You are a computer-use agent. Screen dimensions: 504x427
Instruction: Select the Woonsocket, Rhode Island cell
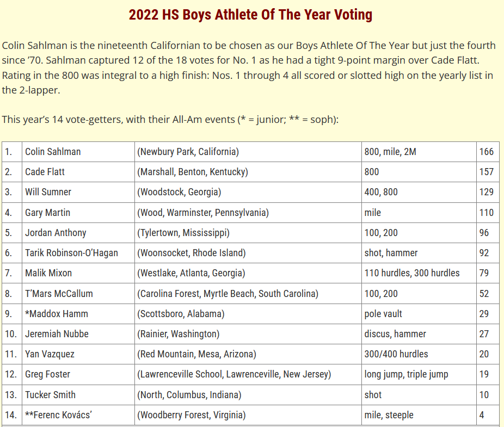[248, 253]
